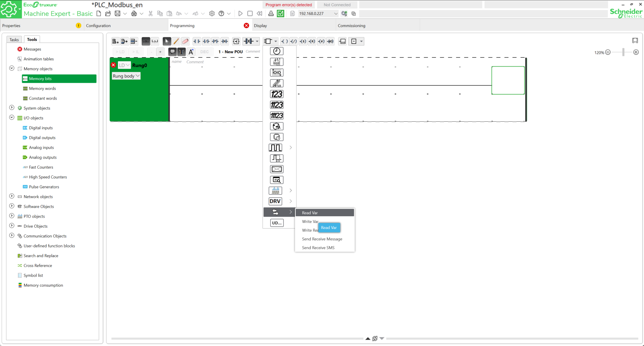Screen dimensions: 644x346
Task: Toggle selection pointer mode
Action: pyautogui.click(x=166, y=41)
